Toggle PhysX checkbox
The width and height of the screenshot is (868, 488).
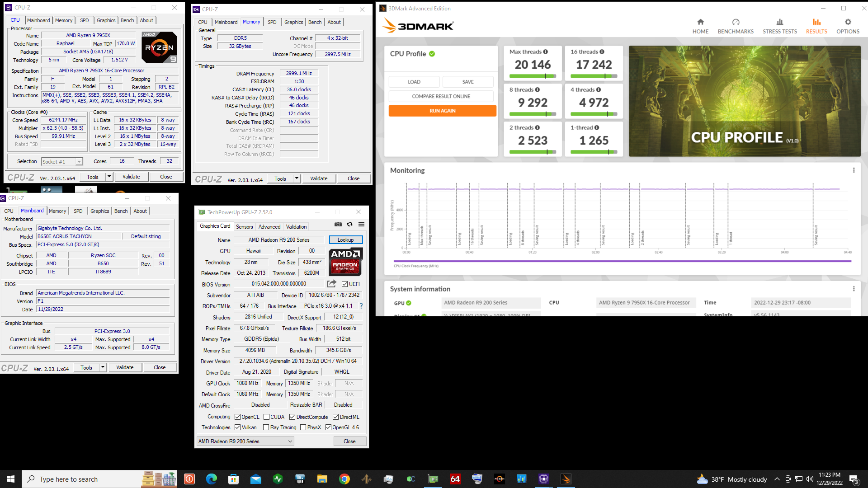click(303, 427)
